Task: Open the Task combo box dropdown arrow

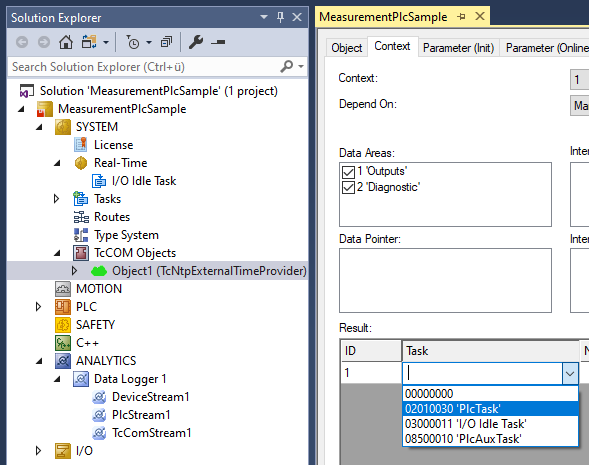Action: pyautogui.click(x=570, y=374)
